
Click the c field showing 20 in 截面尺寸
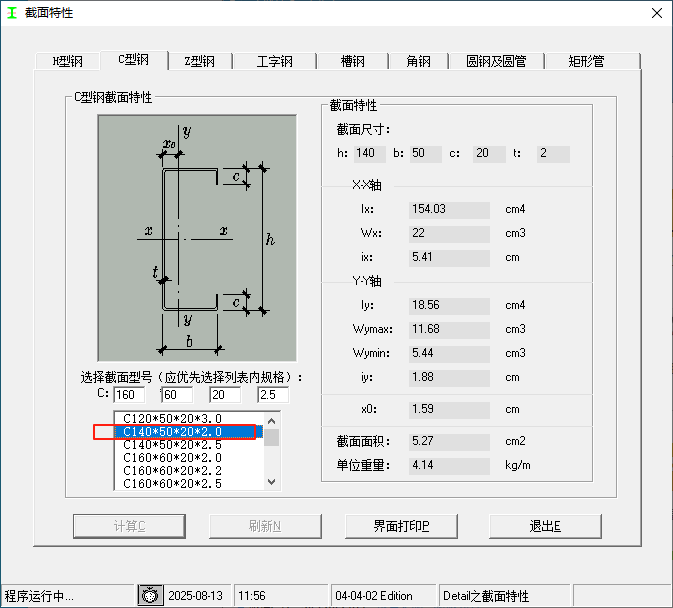tap(489, 154)
